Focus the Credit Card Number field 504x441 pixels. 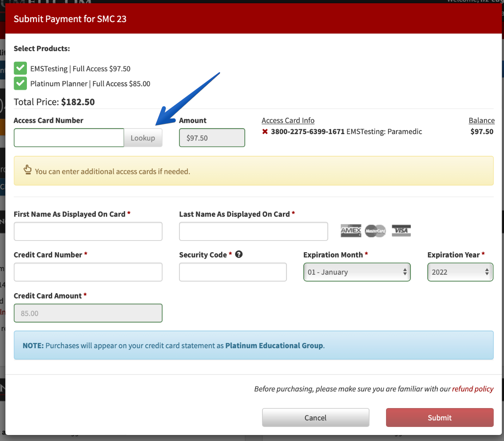(x=88, y=272)
